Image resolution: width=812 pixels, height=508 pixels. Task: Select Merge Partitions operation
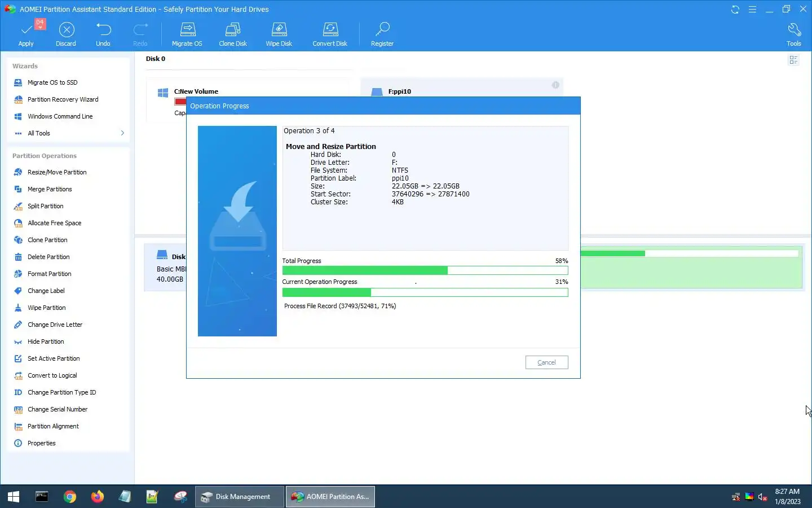coord(50,189)
